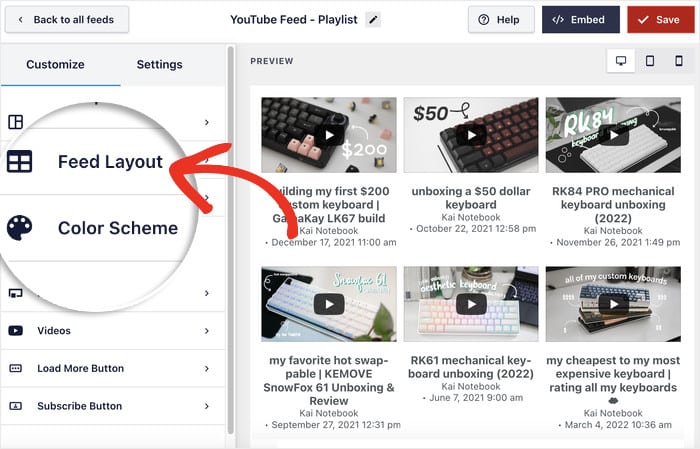Click the Subscribe Button icon
The height and width of the screenshot is (449, 700).
(16, 406)
